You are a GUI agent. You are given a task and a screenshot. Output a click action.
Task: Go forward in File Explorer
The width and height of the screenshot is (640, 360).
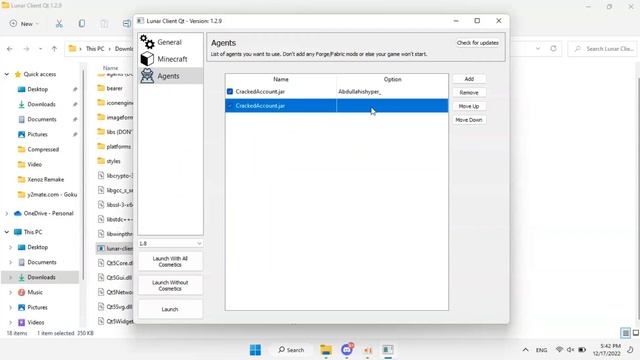[27, 49]
